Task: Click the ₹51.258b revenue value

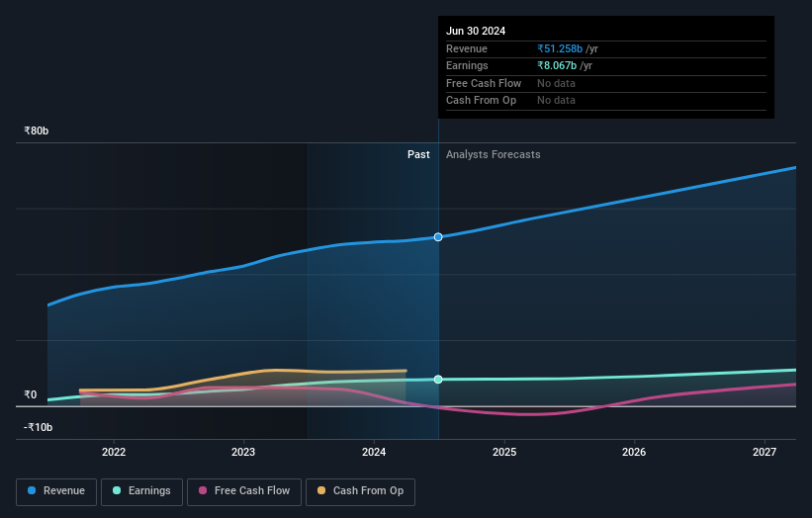Action: pyautogui.click(x=560, y=48)
